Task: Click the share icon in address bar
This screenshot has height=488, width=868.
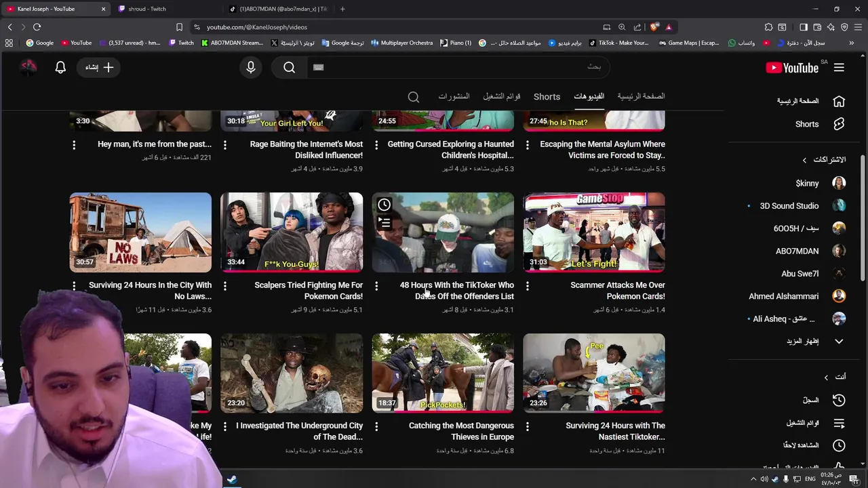Action: (x=637, y=27)
